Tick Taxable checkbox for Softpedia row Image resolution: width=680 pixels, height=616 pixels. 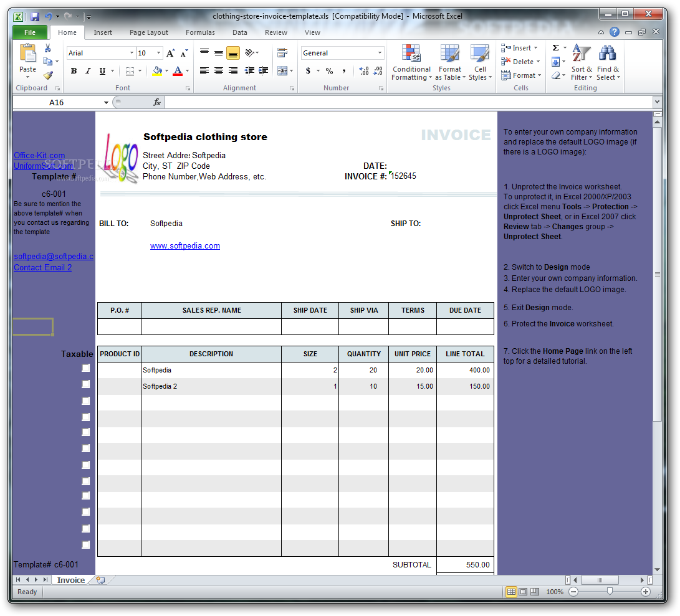(x=86, y=368)
